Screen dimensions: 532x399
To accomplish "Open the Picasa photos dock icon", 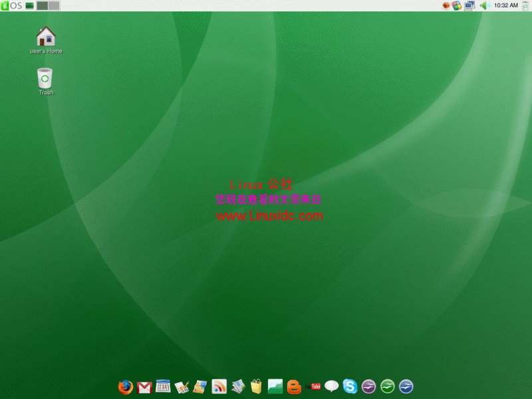I will pos(275,386).
